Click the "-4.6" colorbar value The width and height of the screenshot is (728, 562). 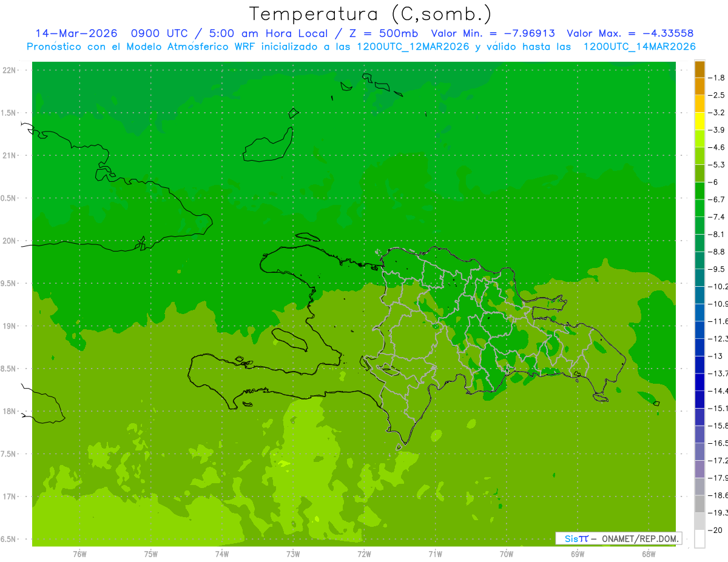click(717, 147)
